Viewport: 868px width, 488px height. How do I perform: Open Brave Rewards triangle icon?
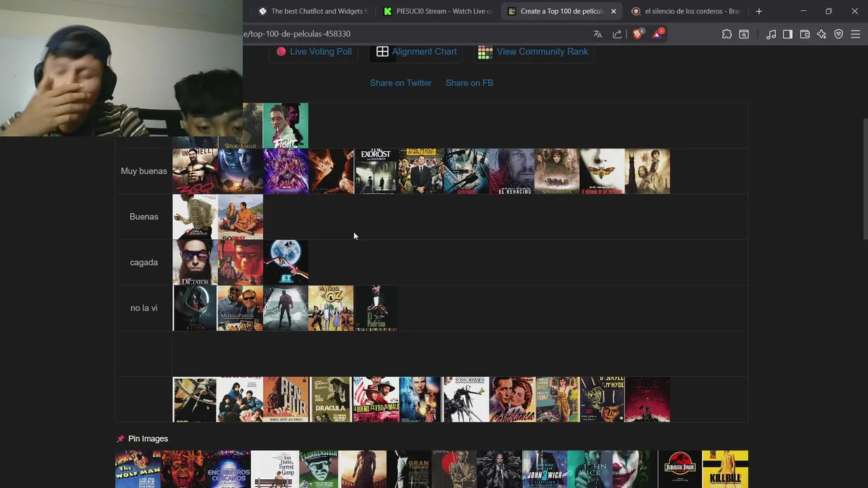pyautogui.click(x=657, y=34)
